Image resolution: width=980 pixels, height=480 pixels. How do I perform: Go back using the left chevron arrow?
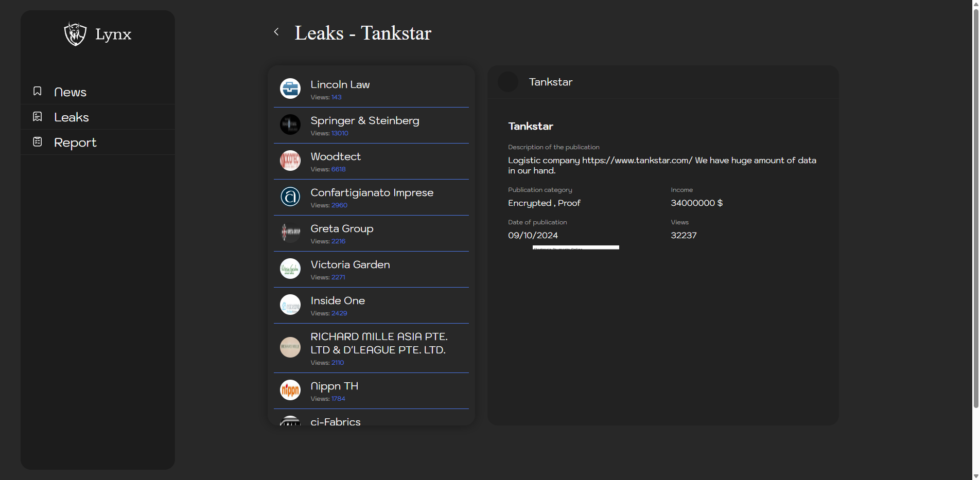coord(276,32)
